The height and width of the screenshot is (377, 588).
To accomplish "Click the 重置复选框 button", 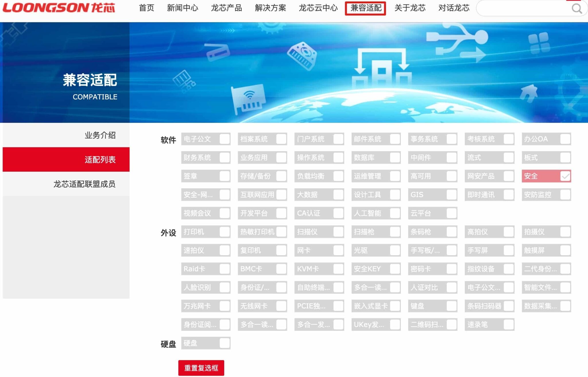I will 201,368.
